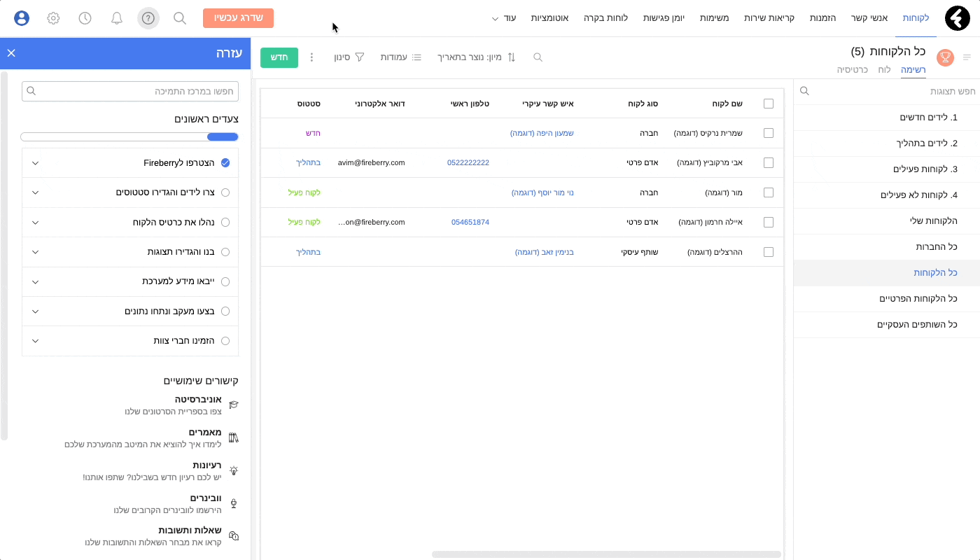This screenshot has height=560, width=980.
Task: Open the לוחות בקרה nav tab
Action: click(605, 18)
